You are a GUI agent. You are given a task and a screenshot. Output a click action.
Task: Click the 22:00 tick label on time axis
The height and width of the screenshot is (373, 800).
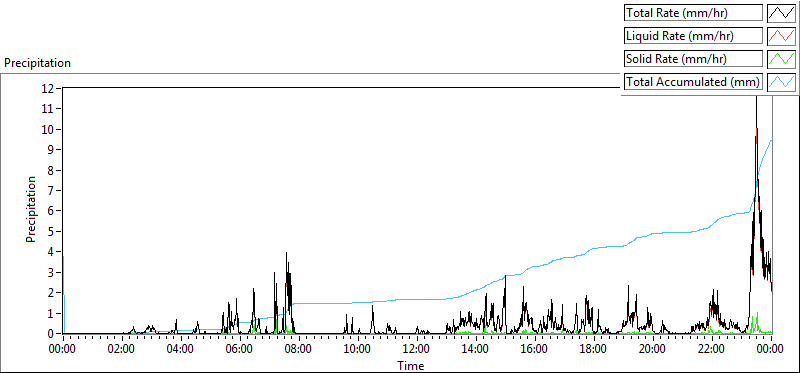[711, 350]
